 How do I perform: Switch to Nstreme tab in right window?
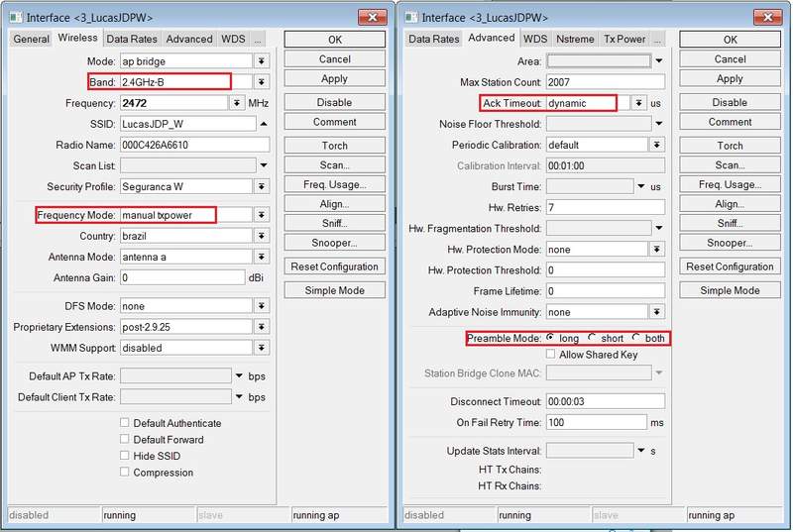(575, 39)
